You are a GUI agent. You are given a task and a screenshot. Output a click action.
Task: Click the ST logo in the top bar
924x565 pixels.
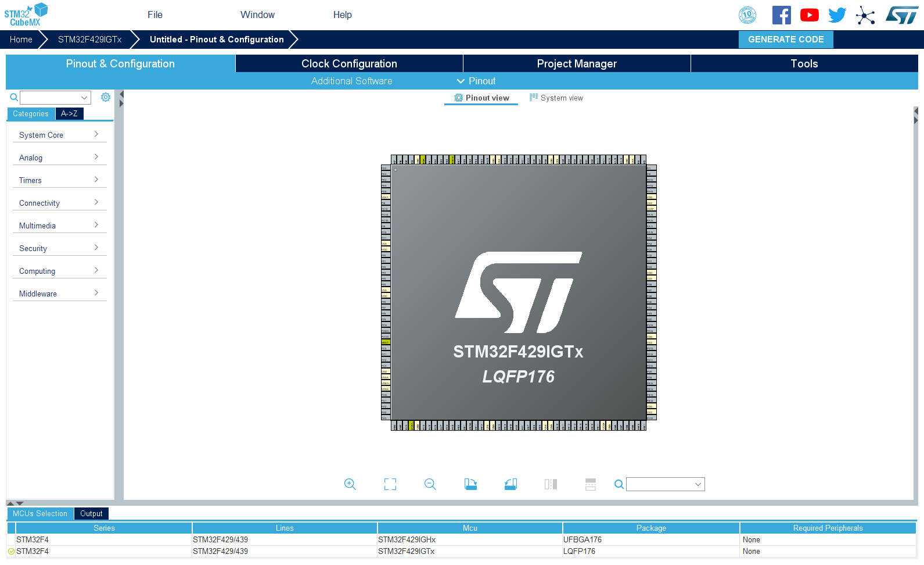click(x=902, y=15)
